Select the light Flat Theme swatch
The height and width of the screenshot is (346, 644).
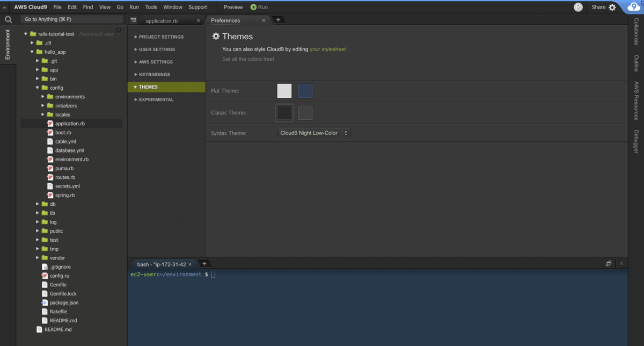[x=284, y=91]
